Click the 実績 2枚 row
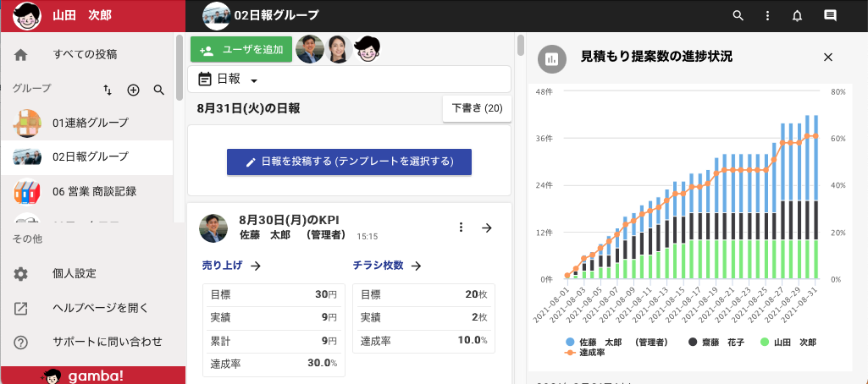This screenshot has width=868, height=384. [424, 318]
